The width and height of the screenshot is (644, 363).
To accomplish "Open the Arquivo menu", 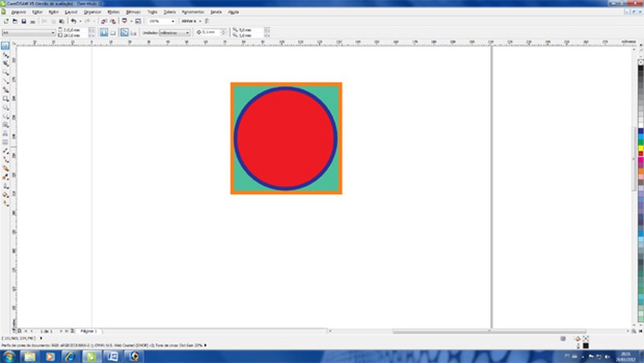I will [x=18, y=12].
